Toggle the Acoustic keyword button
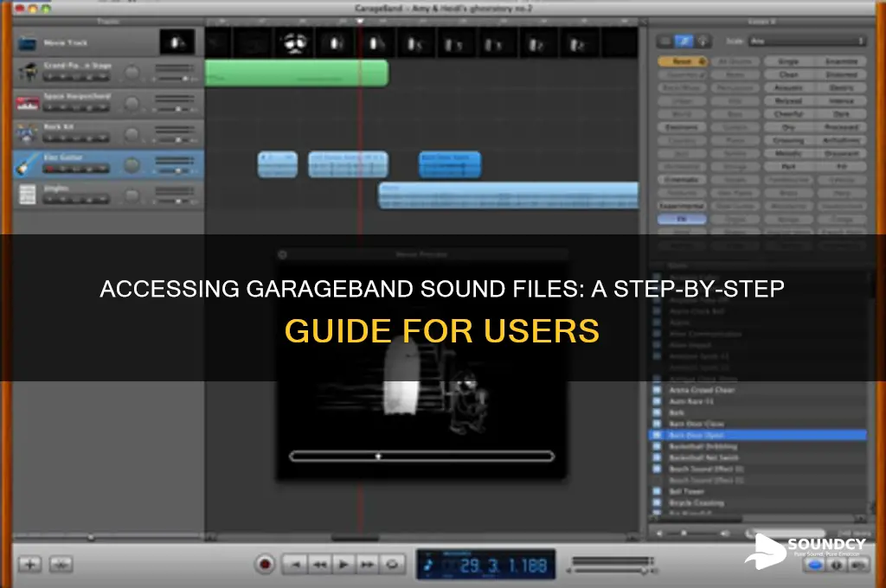886x588 pixels. (x=788, y=87)
